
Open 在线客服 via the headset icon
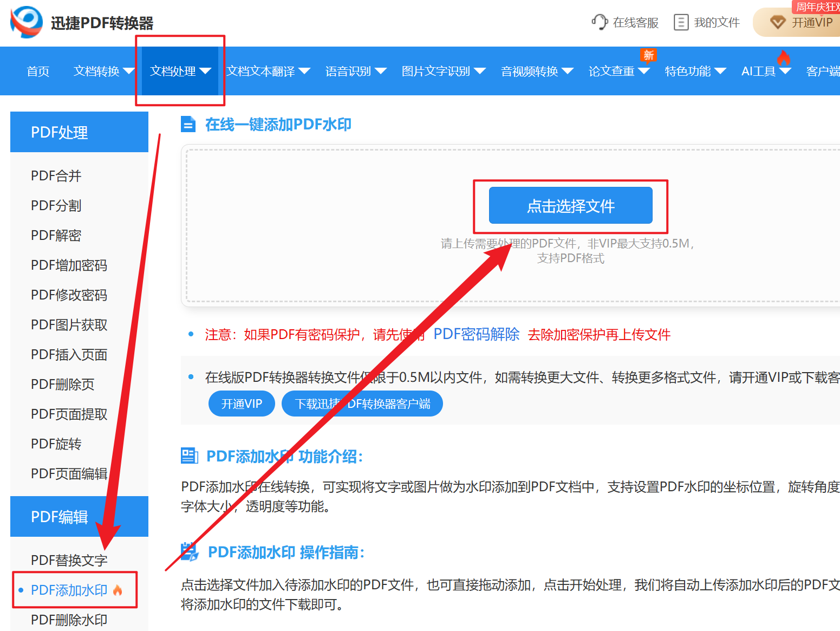pyautogui.click(x=600, y=22)
